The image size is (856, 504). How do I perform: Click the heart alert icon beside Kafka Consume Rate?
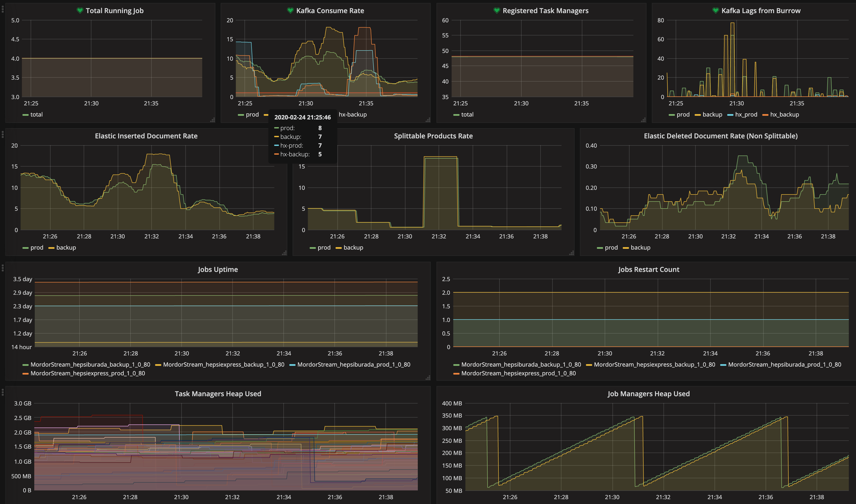(290, 10)
